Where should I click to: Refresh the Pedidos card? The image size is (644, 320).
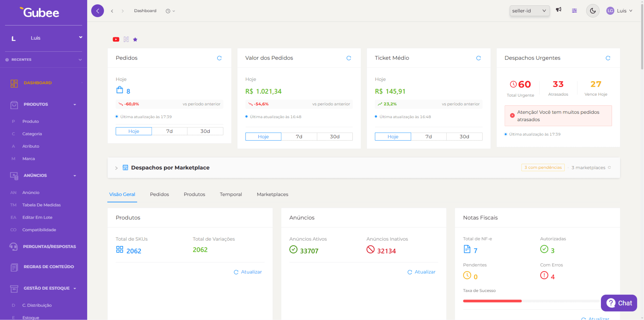219,58
